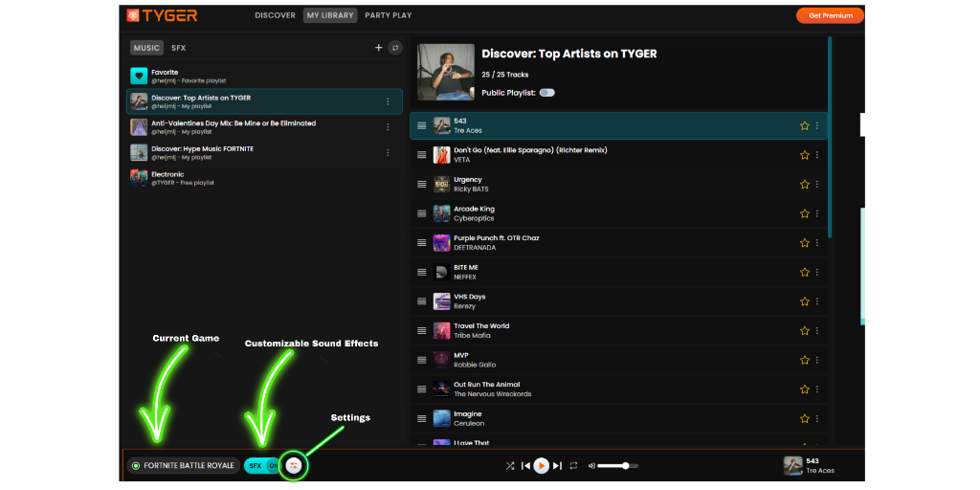Click album art for Purple Punch

(x=442, y=243)
